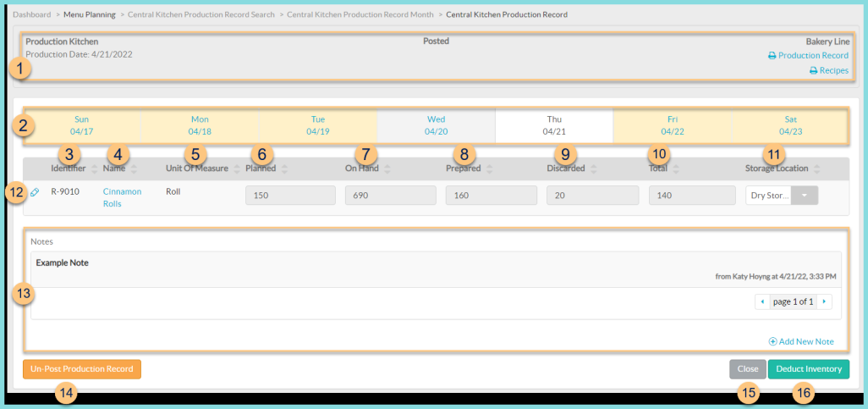Screen dimensions: 868x409
Task: Click the Total field showing 140
Action: click(693, 196)
